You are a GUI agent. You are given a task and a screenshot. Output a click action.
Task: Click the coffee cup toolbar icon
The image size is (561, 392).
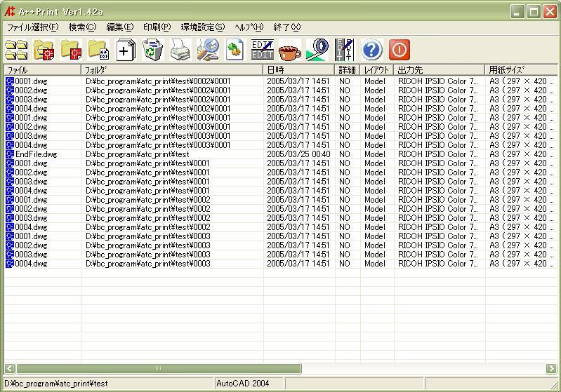coord(289,50)
